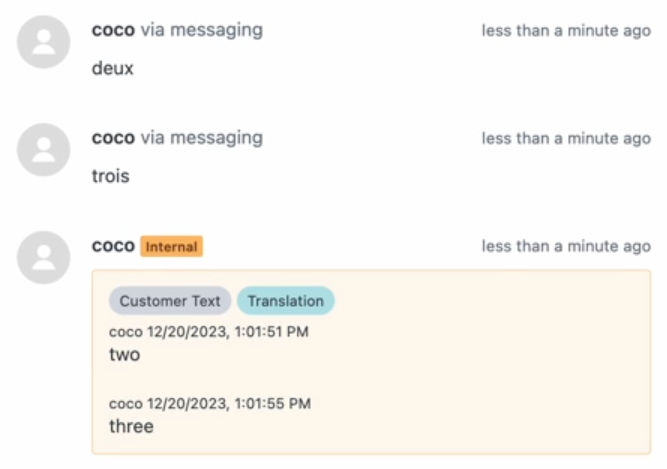This screenshot has width=667, height=469.
Task: Click 'via messaging' label on trois message
Action: coord(202,138)
